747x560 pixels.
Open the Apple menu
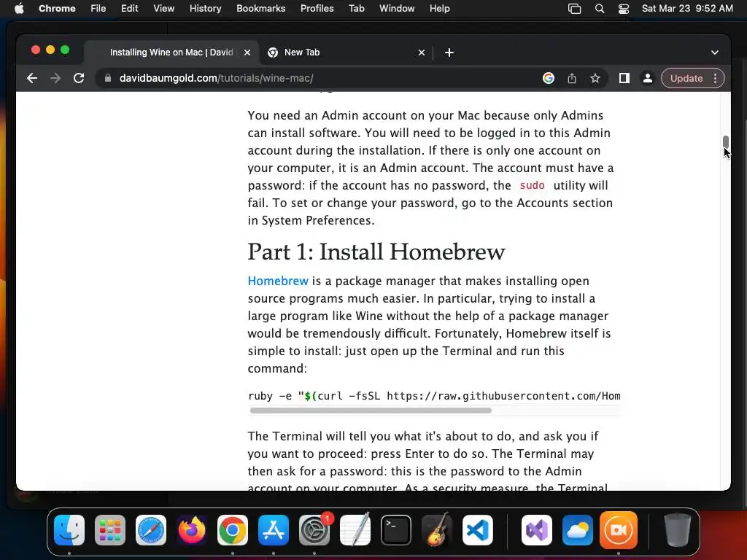click(19, 9)
